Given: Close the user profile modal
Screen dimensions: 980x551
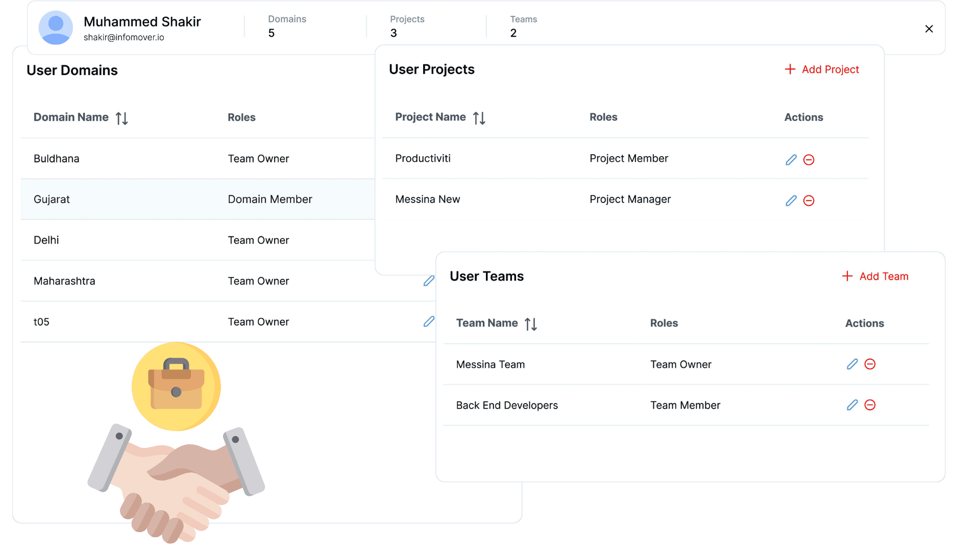Looking at the screenshot, I should [929, 28].
